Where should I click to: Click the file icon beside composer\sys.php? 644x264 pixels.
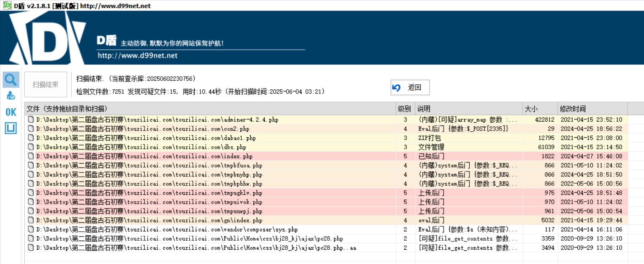[x=31, y=229]
